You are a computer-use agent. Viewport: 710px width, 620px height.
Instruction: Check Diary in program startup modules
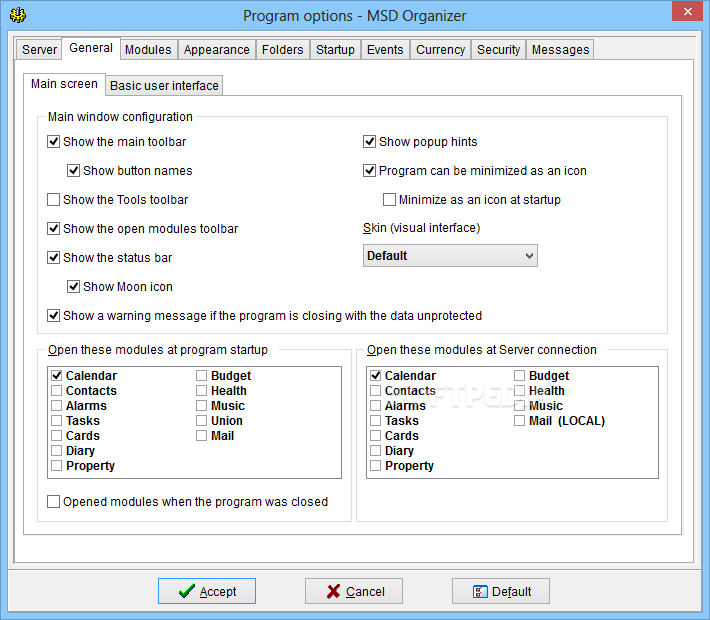[x=57, y=450]
